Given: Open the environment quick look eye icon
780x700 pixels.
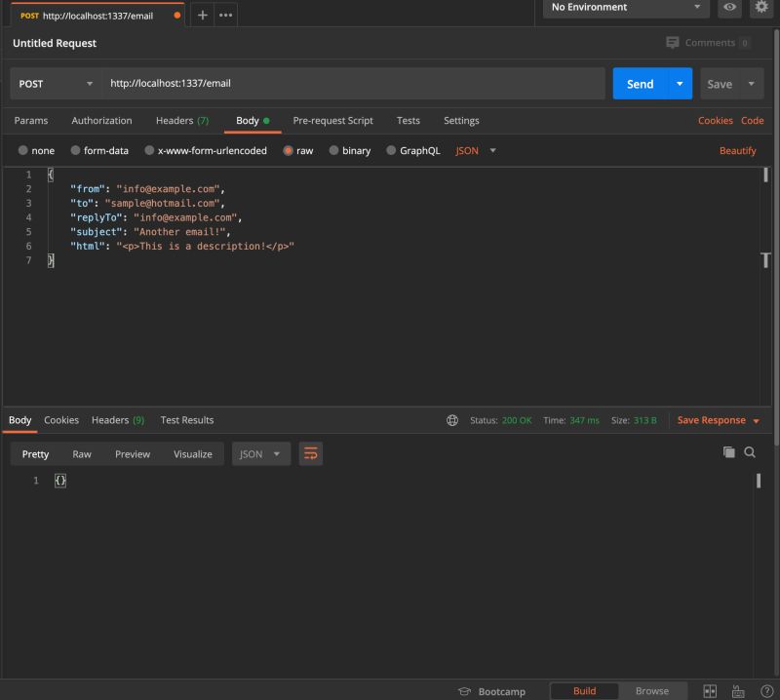Looking at the screenshot, I should (730, 8).
